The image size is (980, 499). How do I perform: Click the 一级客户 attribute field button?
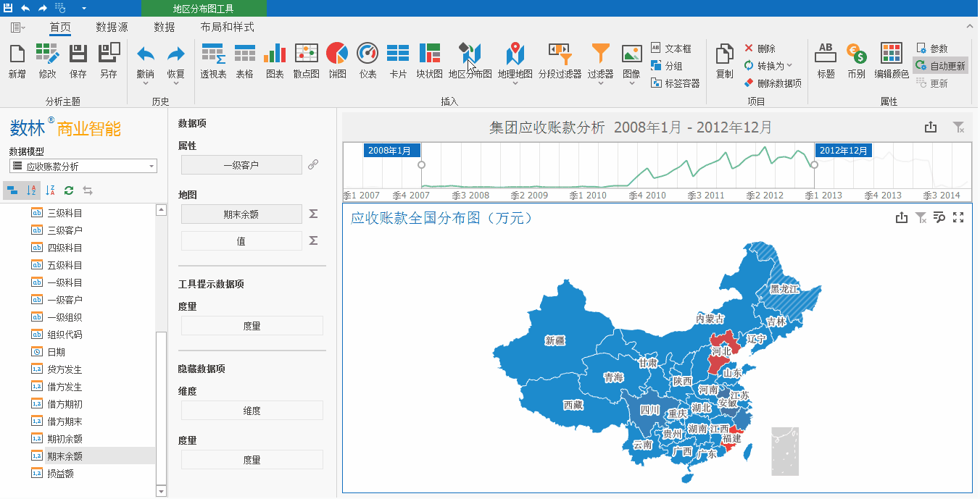(241, 164)
